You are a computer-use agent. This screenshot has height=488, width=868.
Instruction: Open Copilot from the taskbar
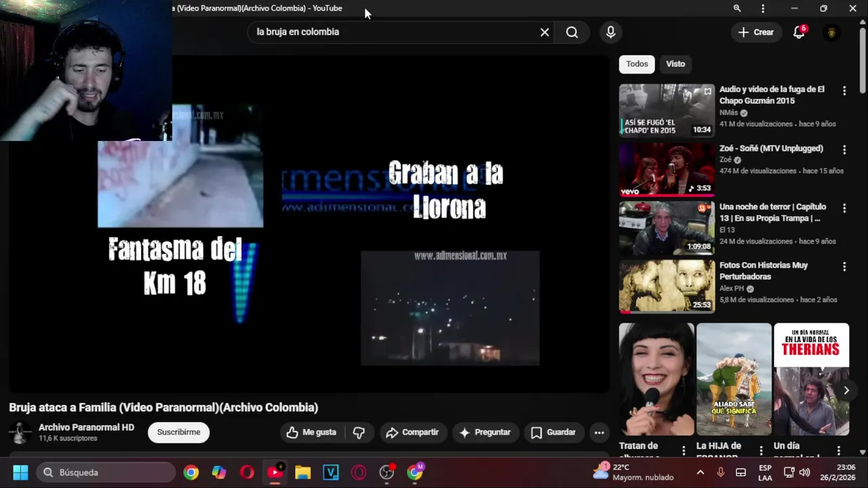pyautogui.click(x=219, y=472)
